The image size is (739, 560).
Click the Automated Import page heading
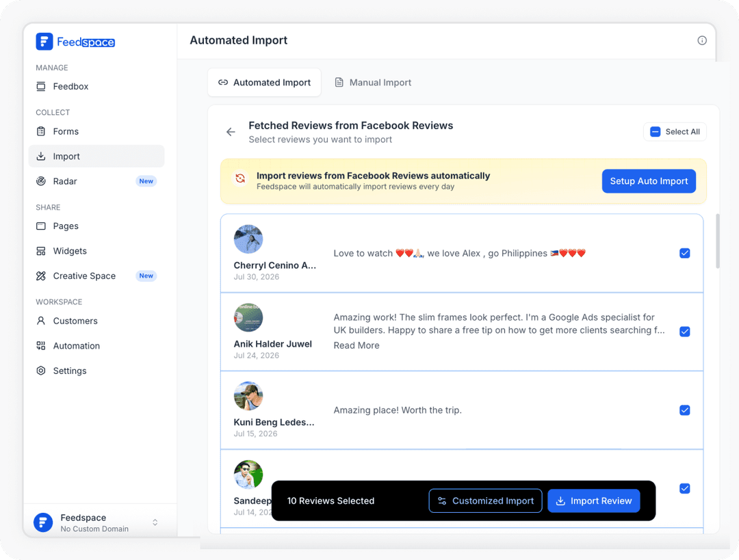click(x=239, y=40)
